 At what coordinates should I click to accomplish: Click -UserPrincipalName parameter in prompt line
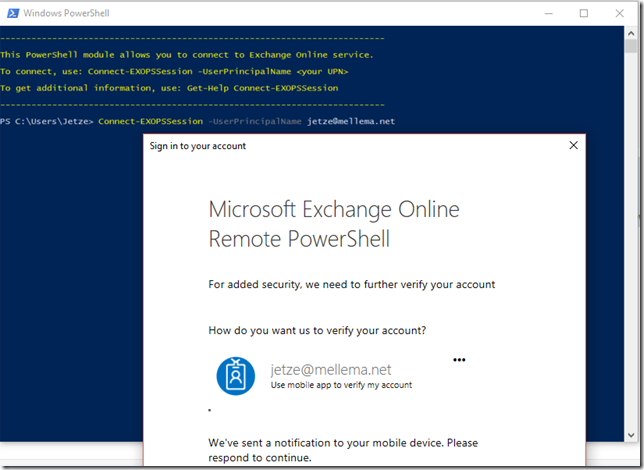[255, 121]
